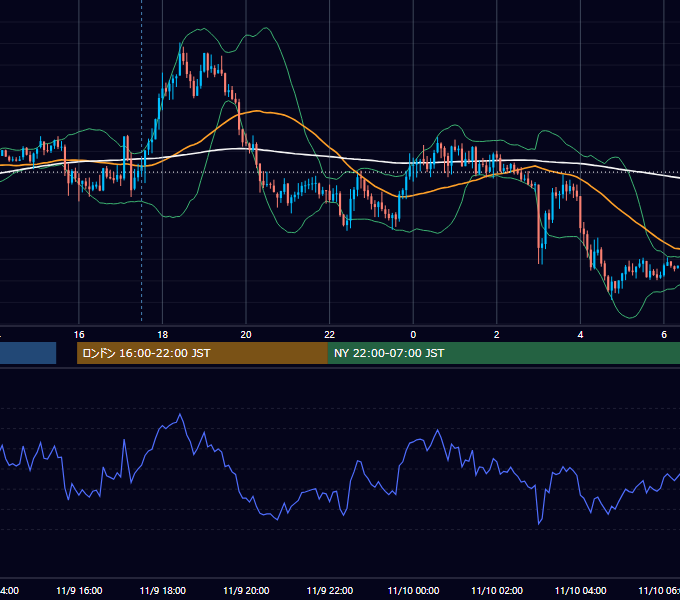The image size is (680, 600).
Task: Click the blue session bar before London
Action: pos(28,353)
